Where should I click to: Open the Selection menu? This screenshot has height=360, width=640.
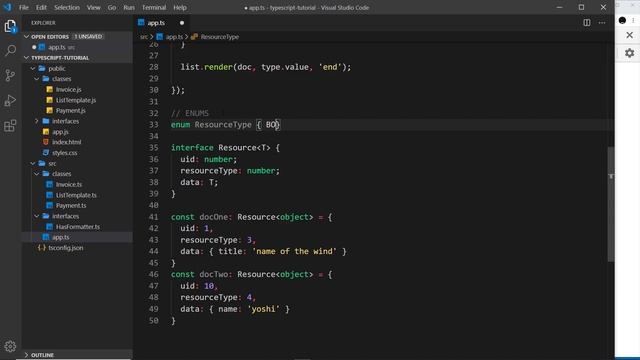pyautogui.click(x=67, y=7)
